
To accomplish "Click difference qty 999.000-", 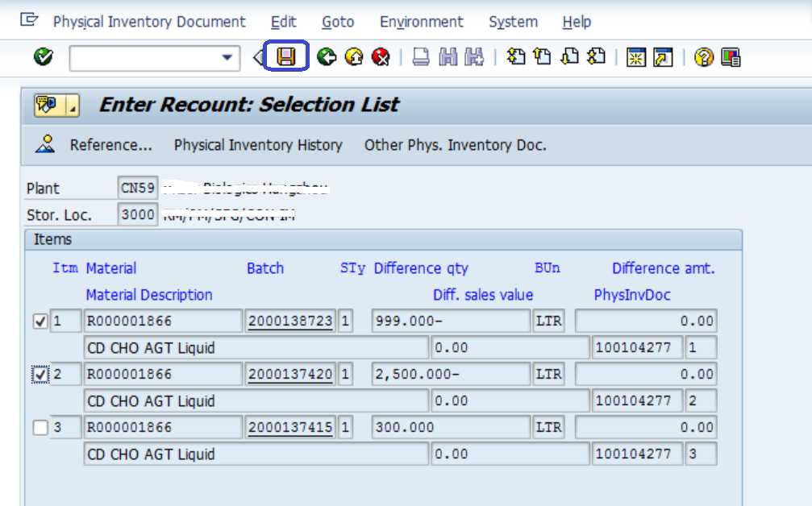I will [x=451, y=321].
